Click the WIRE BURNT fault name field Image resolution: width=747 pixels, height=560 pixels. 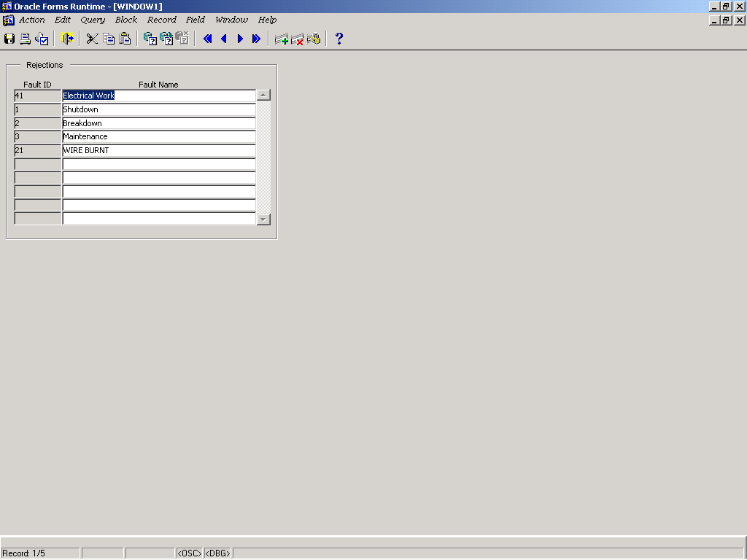[158, 150]
